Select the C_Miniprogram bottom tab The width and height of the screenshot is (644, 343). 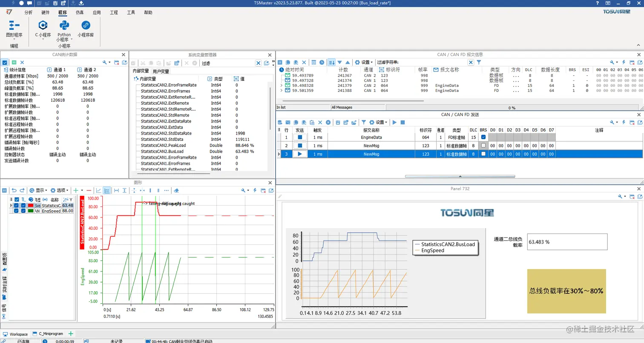click(x=48, y=334)
